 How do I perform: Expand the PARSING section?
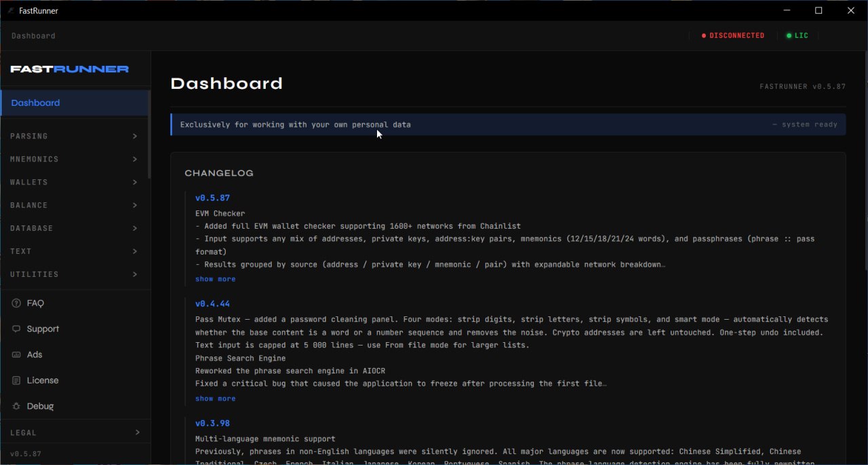[75, 136]
